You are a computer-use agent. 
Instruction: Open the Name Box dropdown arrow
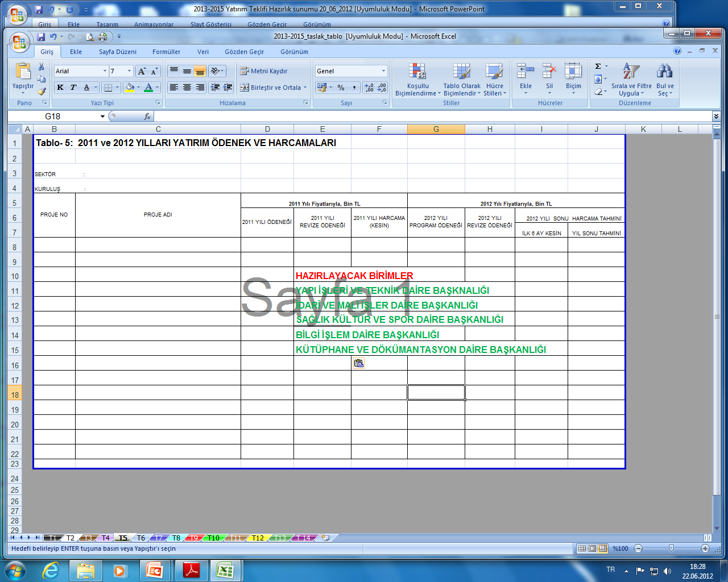tap(102, 116)
